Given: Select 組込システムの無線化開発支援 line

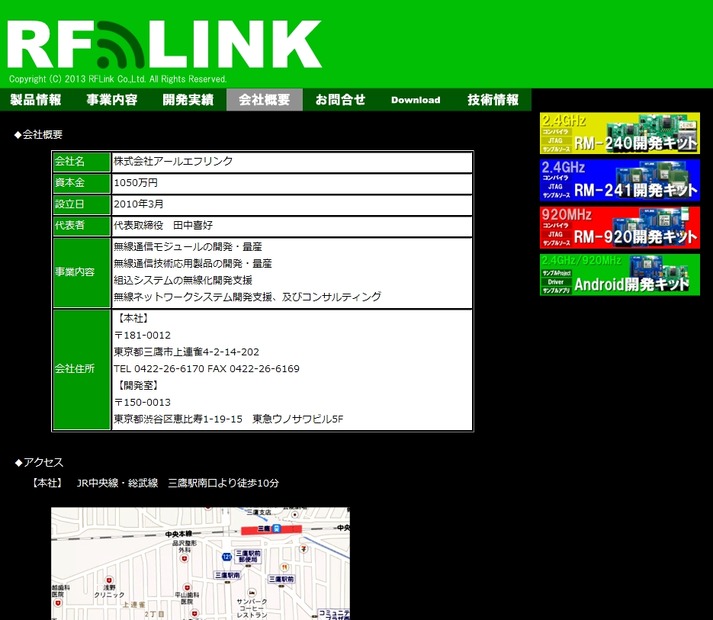Looking at the screenshot, I should [x=183, y=280].
